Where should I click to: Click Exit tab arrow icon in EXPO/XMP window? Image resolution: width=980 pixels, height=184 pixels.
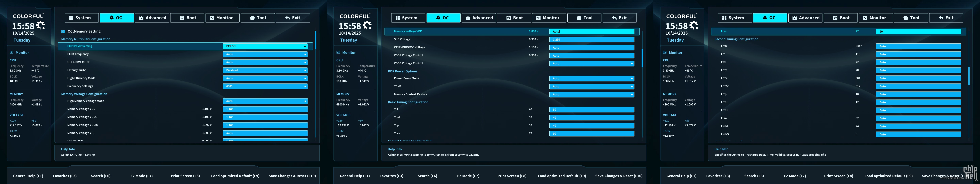[x=288, y=18]
